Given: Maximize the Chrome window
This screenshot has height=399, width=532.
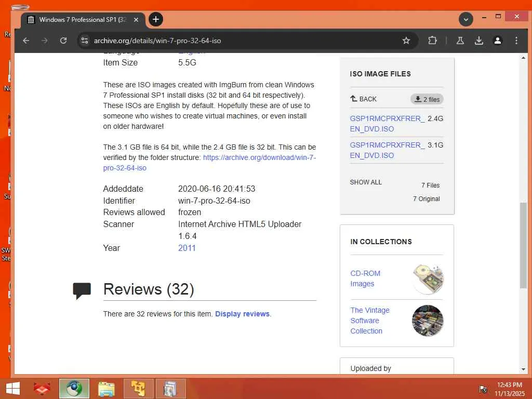Looking at the screenshot, I should pyautogui.click(x=498, y=16).
